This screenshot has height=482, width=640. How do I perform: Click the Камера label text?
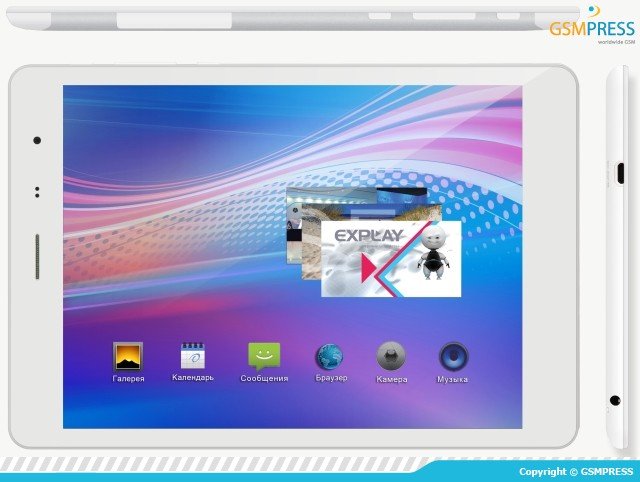click(391, 379)
